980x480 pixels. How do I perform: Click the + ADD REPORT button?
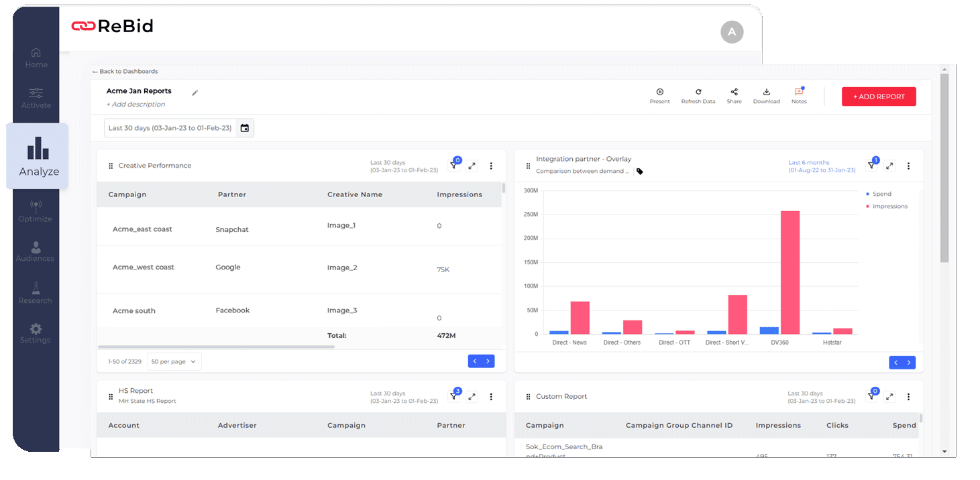tap(879, 97)
